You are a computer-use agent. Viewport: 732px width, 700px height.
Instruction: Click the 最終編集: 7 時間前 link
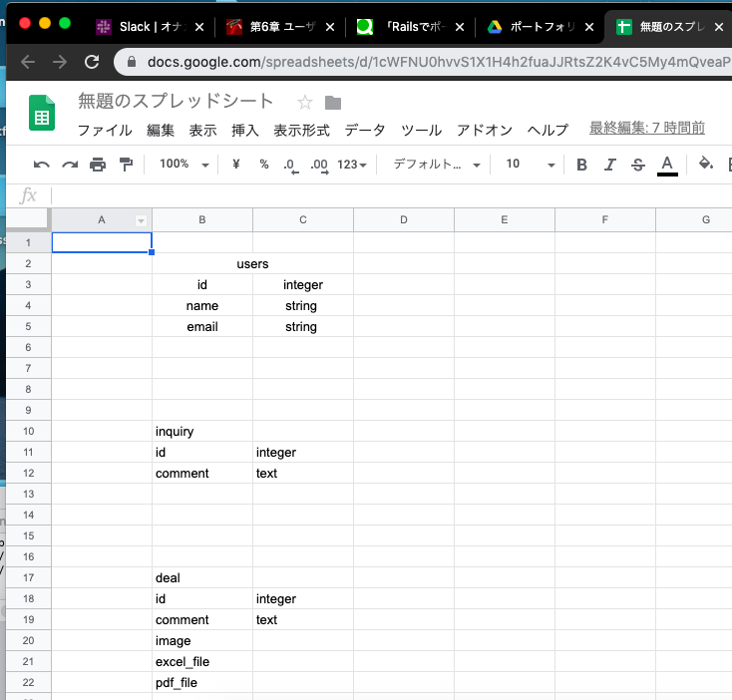647,128
